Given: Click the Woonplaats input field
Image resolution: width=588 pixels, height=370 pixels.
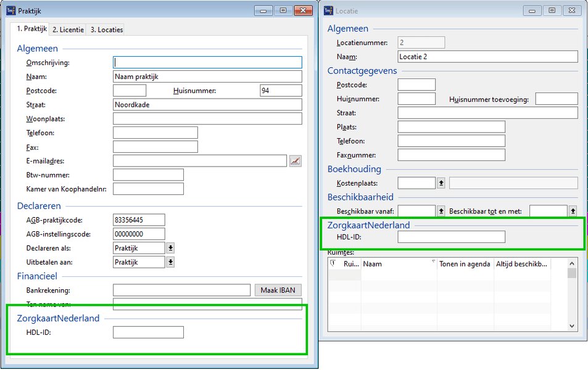Looking at the screenshot, I should pyautogui.click(x=207, y=118).
